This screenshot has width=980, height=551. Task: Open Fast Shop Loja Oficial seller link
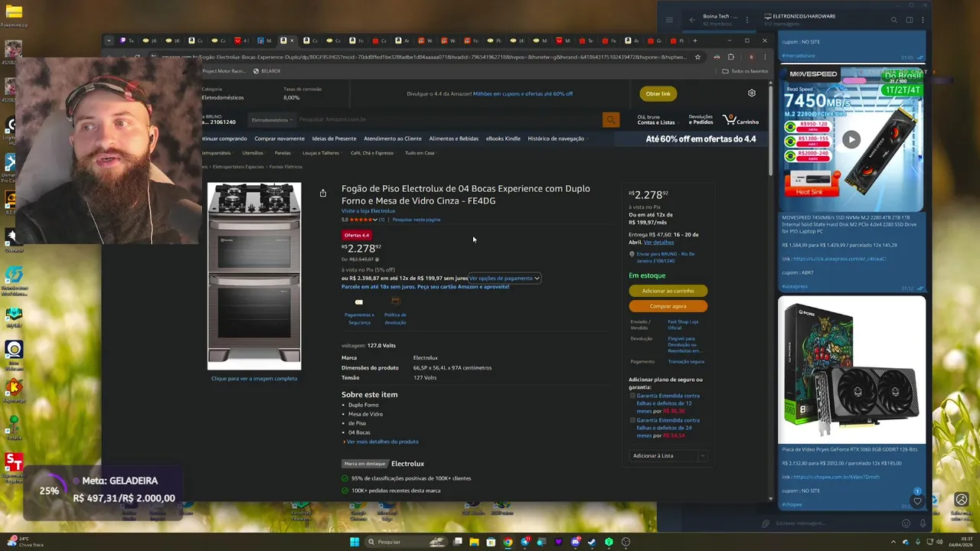pyautogui.click(x=683, y=324)
